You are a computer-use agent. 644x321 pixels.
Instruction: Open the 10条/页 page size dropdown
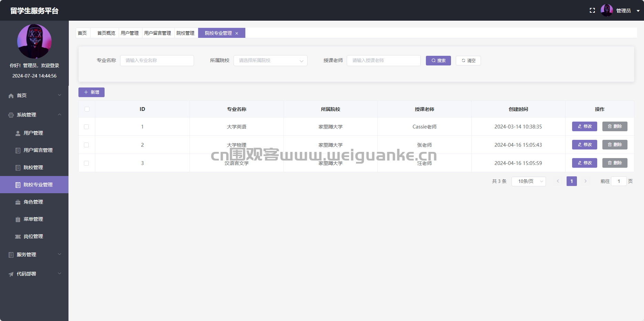[x=529, y=181]
